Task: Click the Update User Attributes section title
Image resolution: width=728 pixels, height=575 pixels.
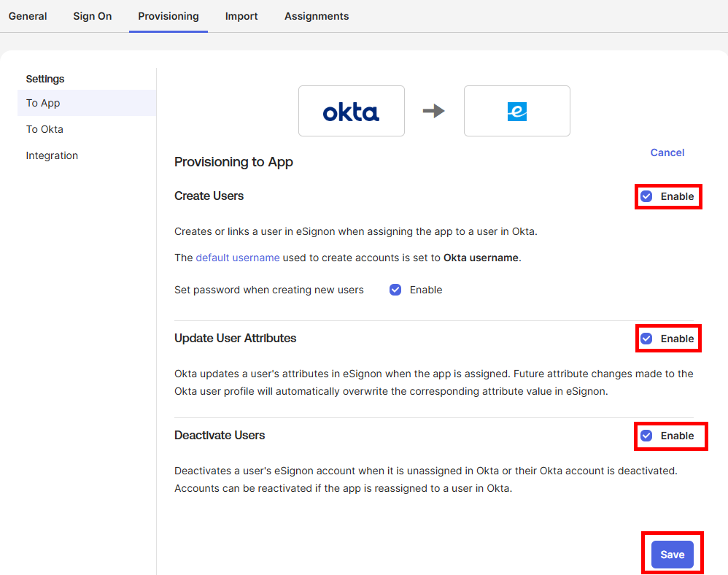Action: pos(236,338)
